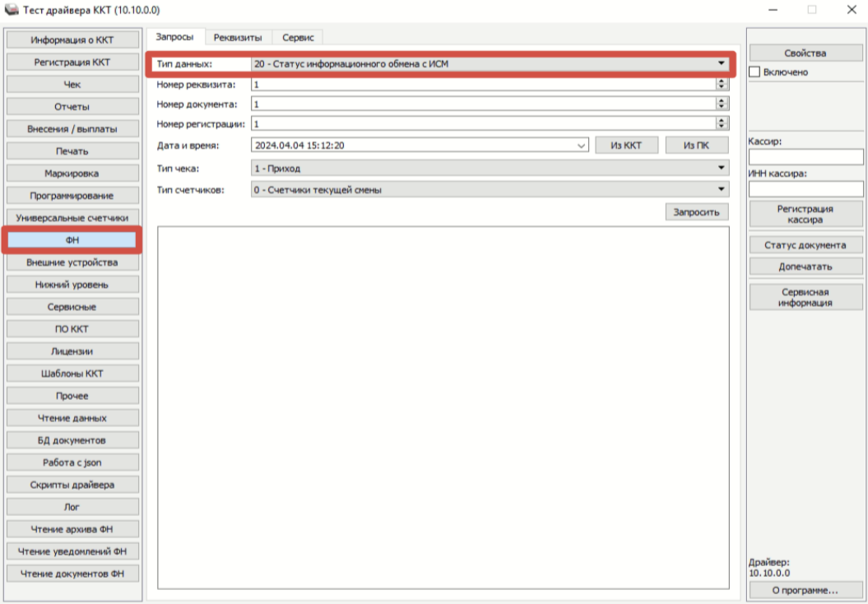Open the Свойства dialog

pos(805,53)
